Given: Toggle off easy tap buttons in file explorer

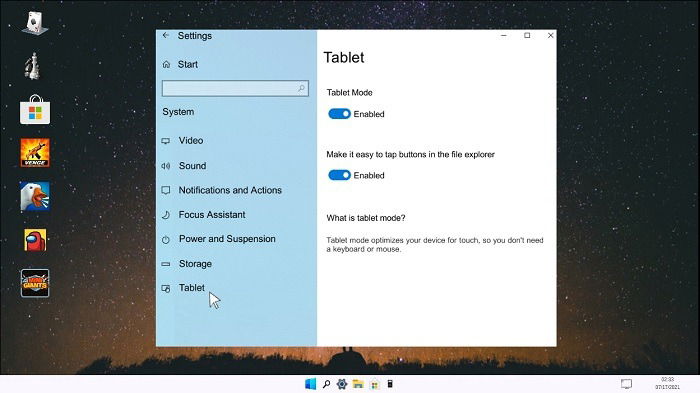Looking at the screenshot, I should (339, 175).
